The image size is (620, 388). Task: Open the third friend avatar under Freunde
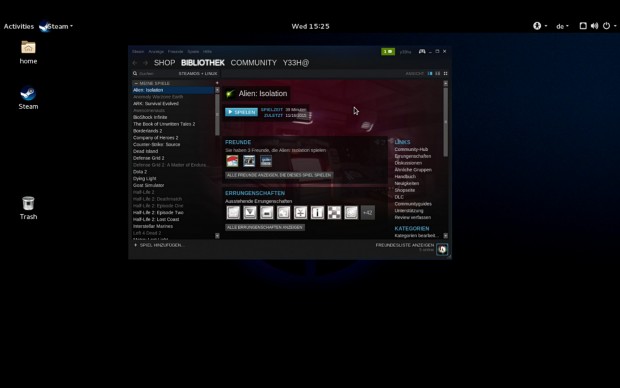(266, 161)
